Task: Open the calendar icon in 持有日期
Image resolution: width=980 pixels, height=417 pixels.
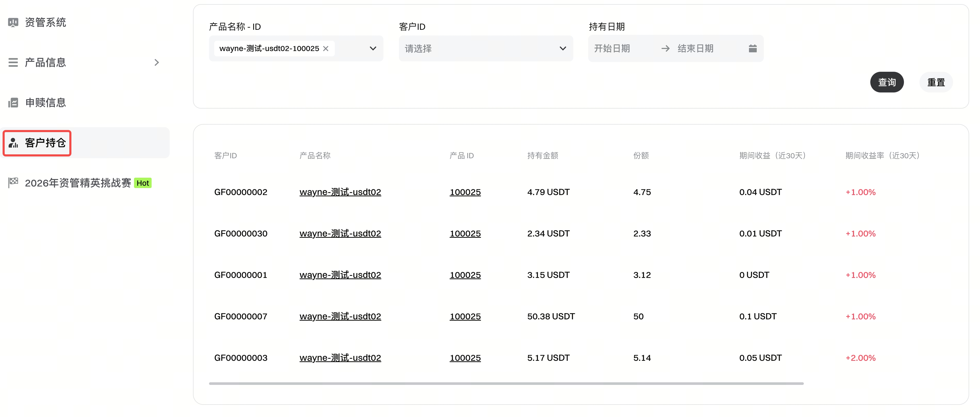Action: pos(752,48)
